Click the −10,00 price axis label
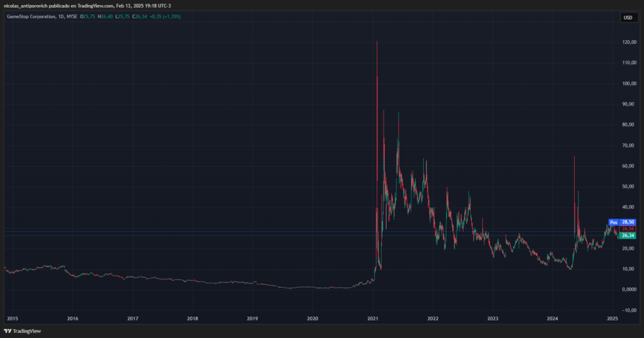Image resolution: width=644 pixels, height=338 pixels. click(629, 310)
